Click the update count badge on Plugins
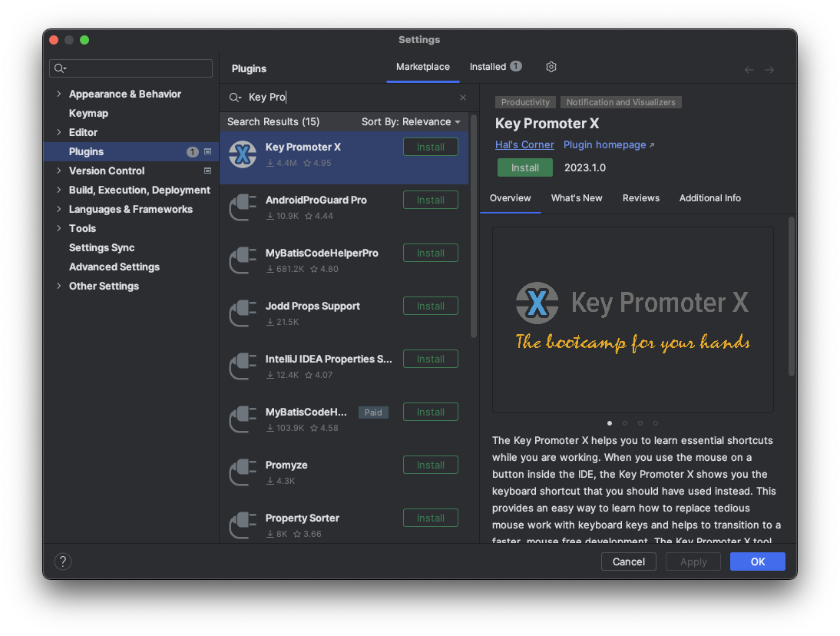The height and width of the screenshot is (636, 840). (192, 152)
